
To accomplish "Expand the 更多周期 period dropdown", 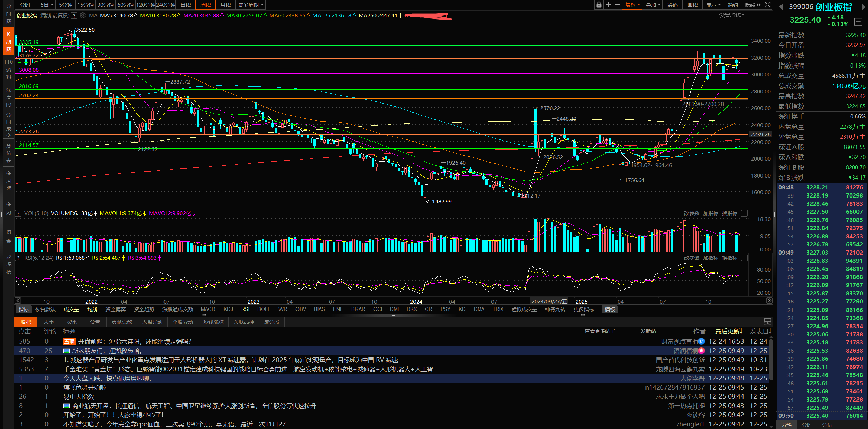I will [251, 5].
